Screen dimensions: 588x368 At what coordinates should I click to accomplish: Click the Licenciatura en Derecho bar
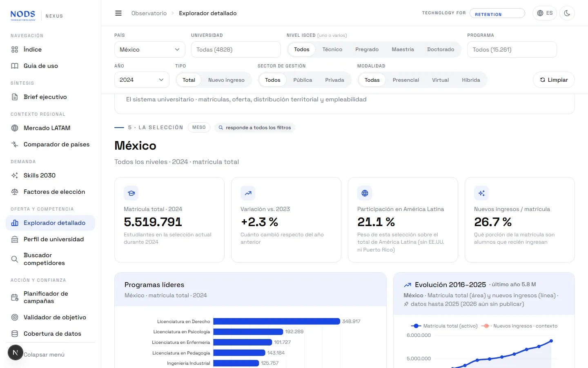pyautogui.click(x=276, y=321)
